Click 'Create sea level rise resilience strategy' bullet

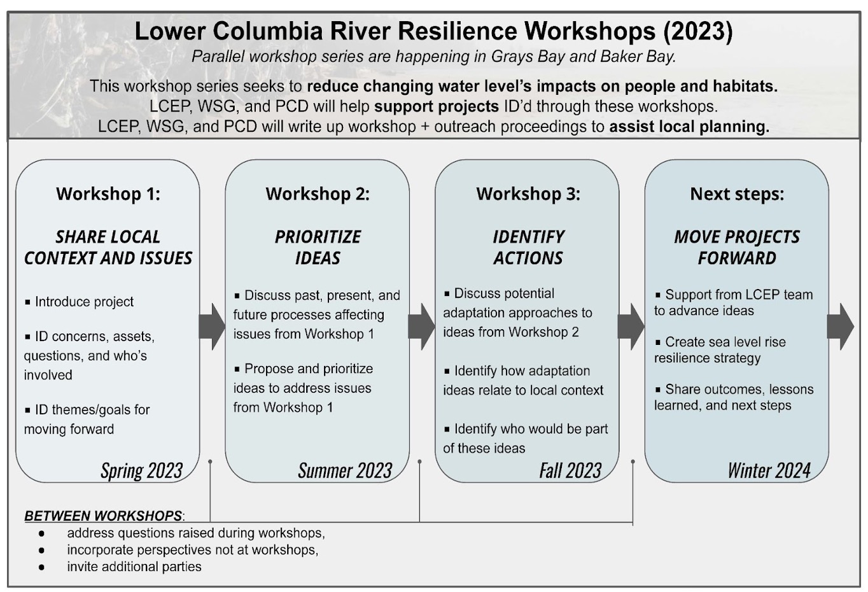click(720, 349)
